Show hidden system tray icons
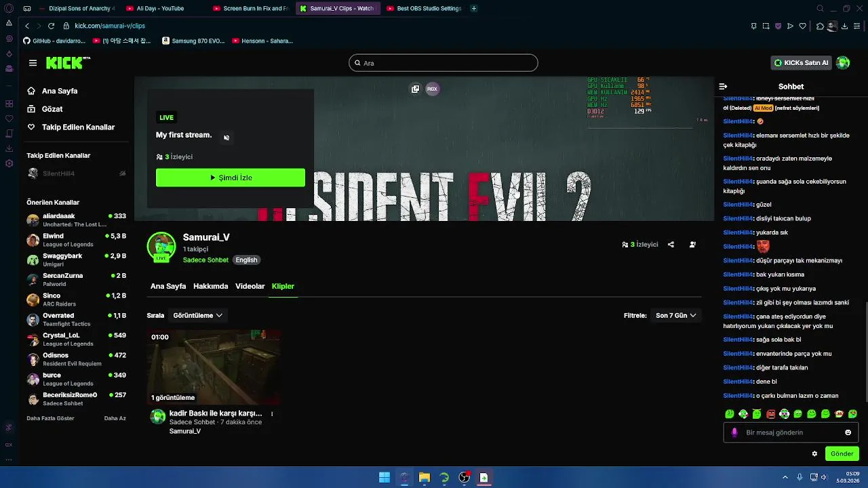This screenshot has height=488, width=868. [785, 477]
